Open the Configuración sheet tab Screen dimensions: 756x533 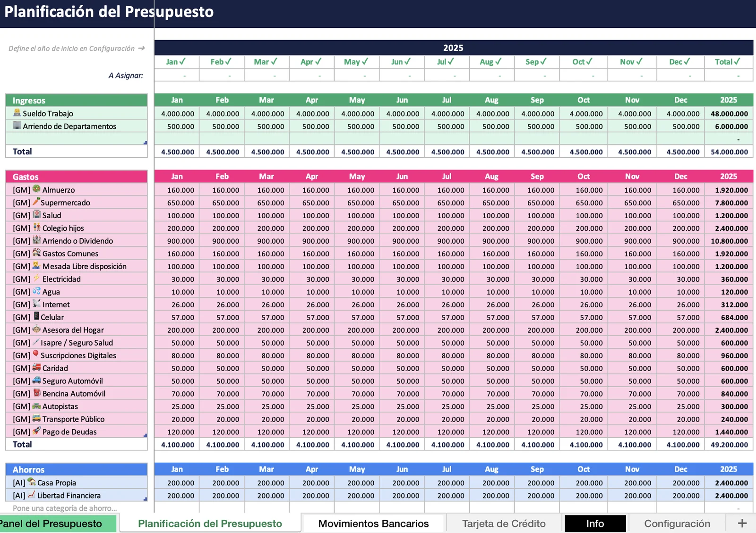pos(677,524)
